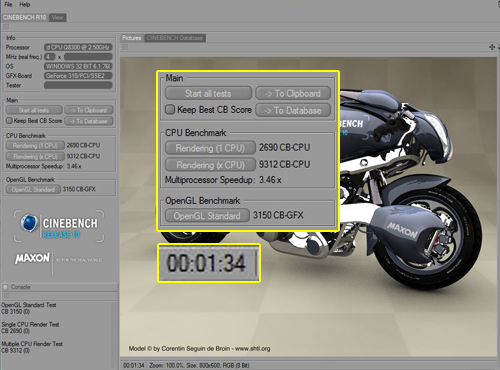The height and width of the screenshot is (370, 500).
Task: Open the Help menu
Action: (x=25, y=5)
